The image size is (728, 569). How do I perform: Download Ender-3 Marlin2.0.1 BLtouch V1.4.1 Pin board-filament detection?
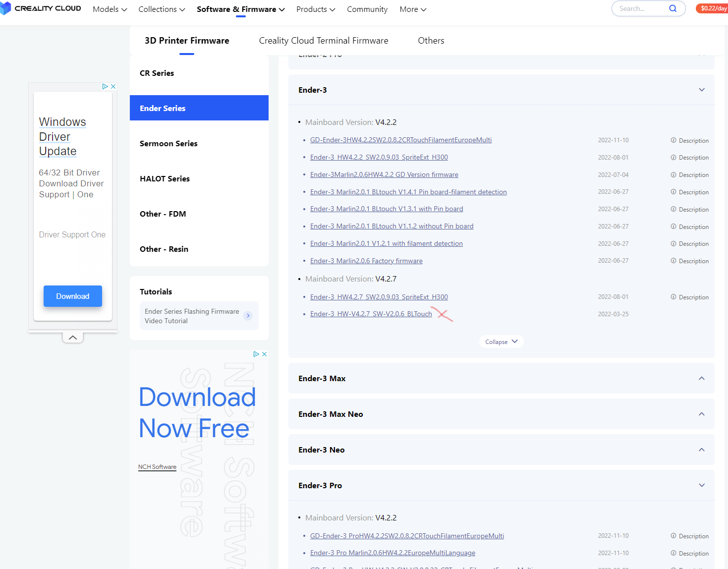[x=408, y=192]
